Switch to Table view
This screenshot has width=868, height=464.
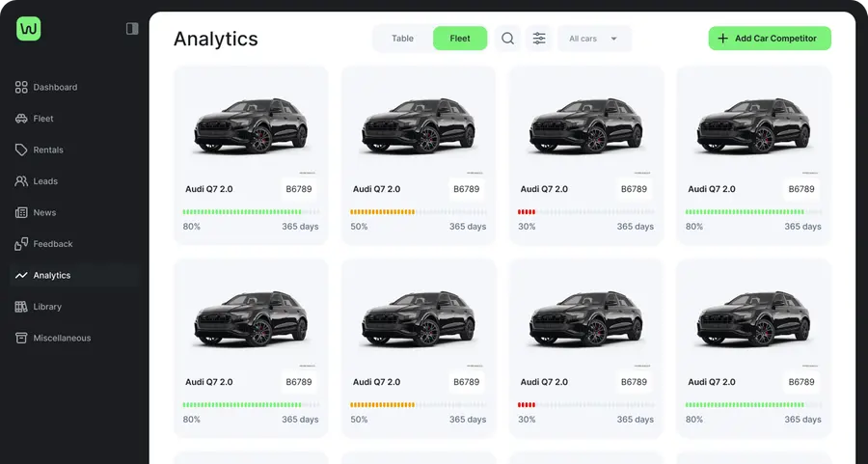click(x=402, y=39)
